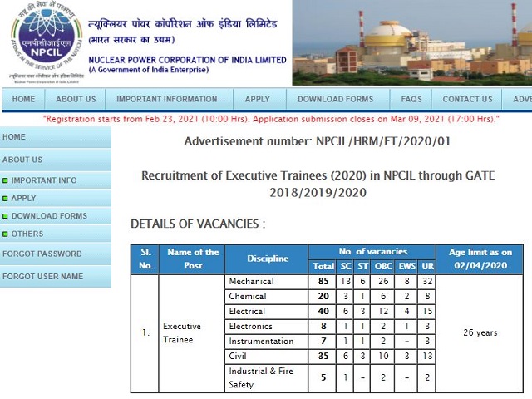This screenshot has width=532, height=399.
Task: Click the DETAILS OF VACANCIES heading
Action: pos(195,224)
